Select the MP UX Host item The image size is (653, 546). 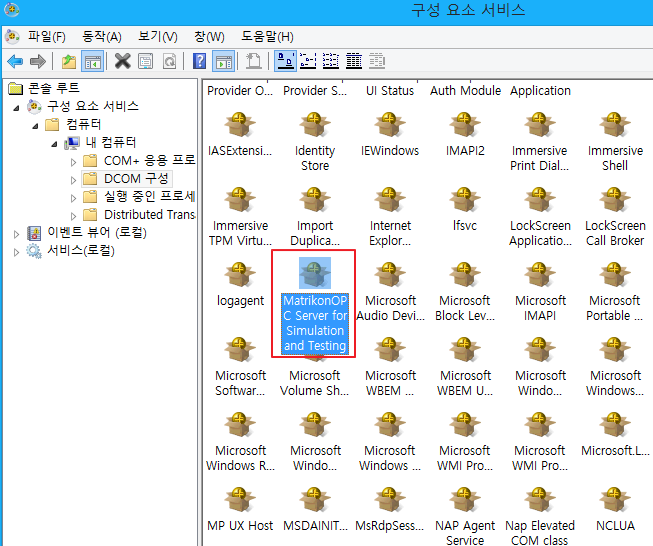240,509
